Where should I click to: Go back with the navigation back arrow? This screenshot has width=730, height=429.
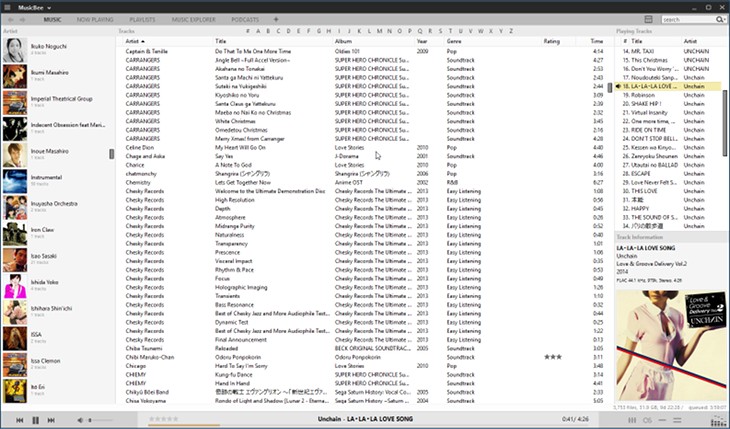click(x=10, y=20)
